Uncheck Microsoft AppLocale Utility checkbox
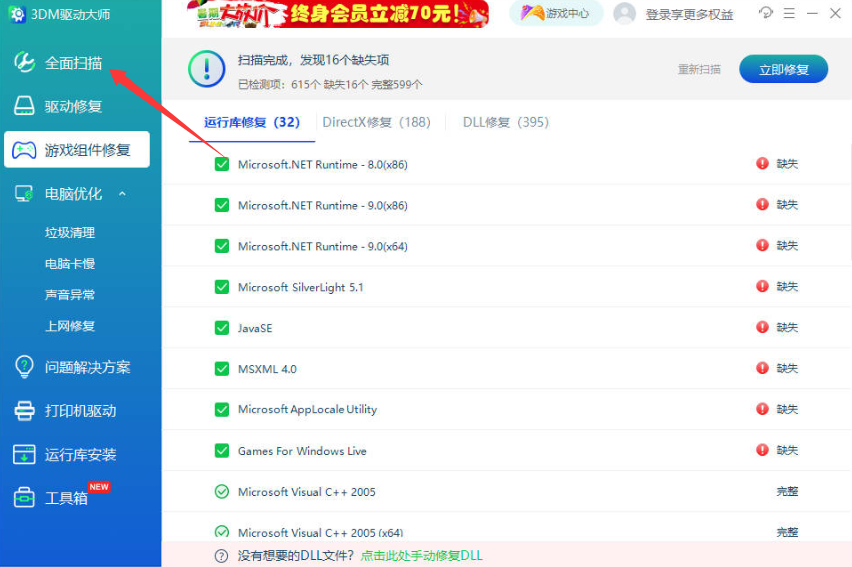 tap(222, 409)
